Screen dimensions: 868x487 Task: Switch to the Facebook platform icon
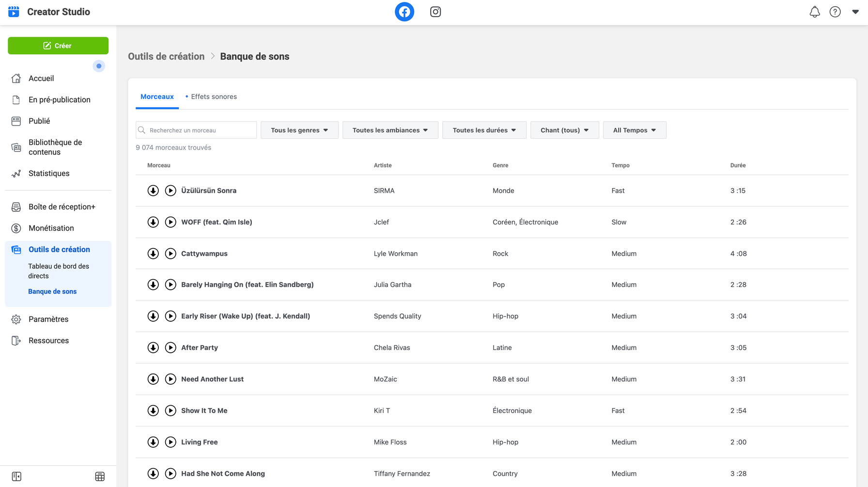pyautogui.click(x=404, y=12)
